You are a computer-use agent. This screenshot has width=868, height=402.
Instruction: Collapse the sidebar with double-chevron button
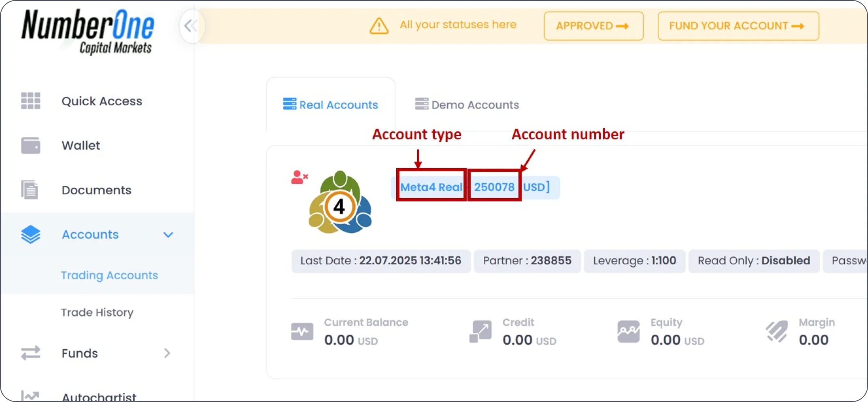tap(191, 27)
